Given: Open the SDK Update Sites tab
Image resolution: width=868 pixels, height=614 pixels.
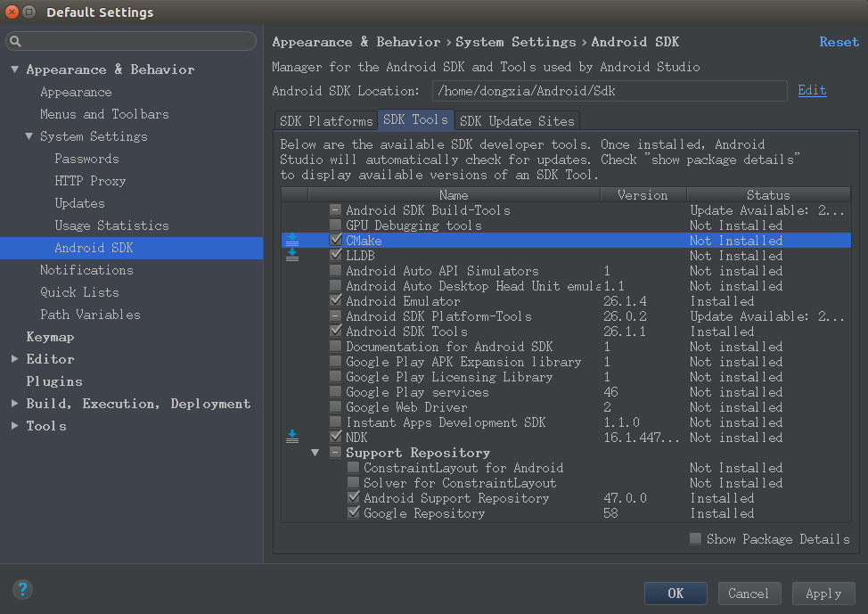Looking at the screenshot, I should point(517,120).
